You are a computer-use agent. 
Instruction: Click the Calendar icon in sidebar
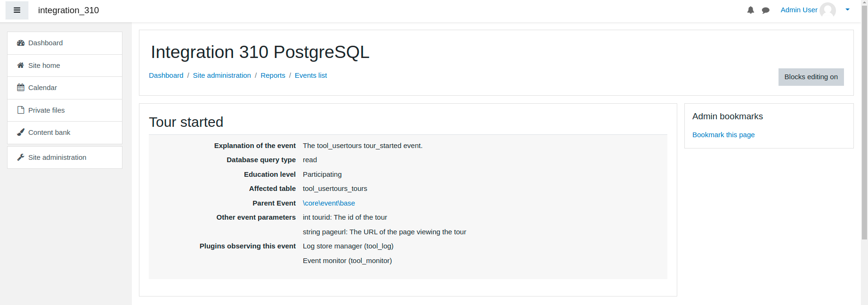coord(21,88)
